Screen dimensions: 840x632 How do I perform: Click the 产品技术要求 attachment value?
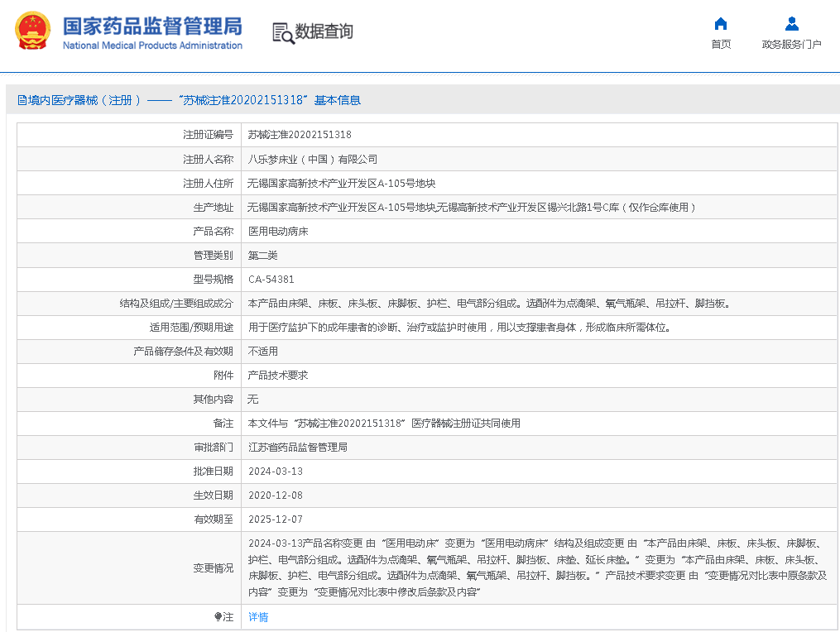(x=278, y=376)
